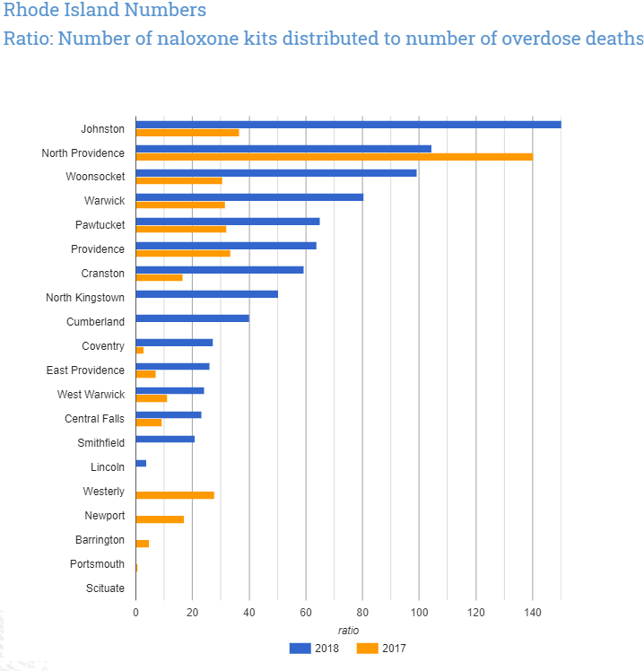Select Coventry's small orange 2017 bar

tap(140, 351)
